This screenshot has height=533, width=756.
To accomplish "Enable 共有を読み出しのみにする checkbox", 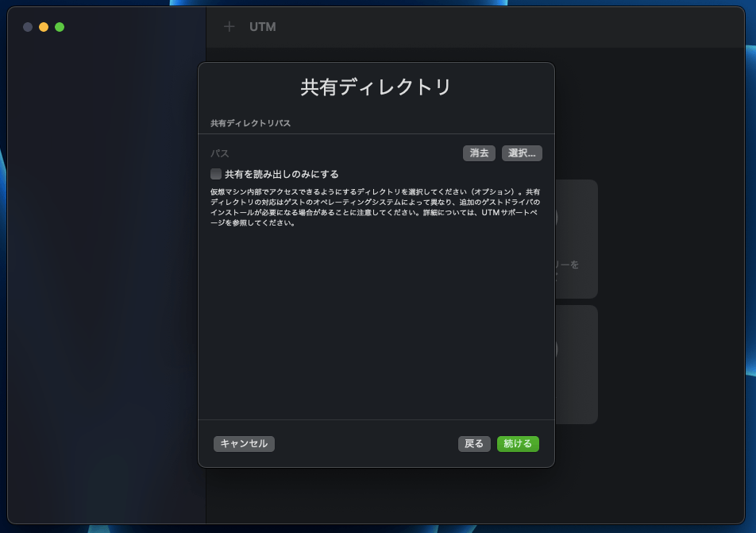I will coord(215,174).
